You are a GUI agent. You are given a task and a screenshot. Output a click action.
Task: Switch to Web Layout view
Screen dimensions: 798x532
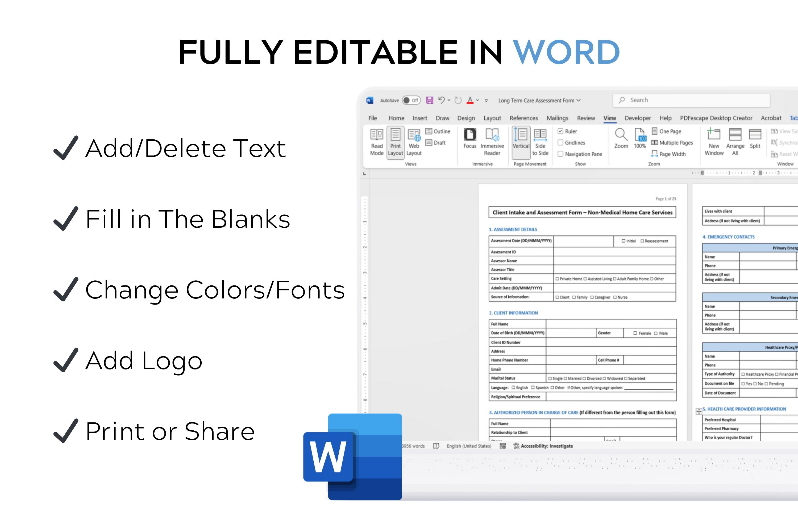coord(414,142)
